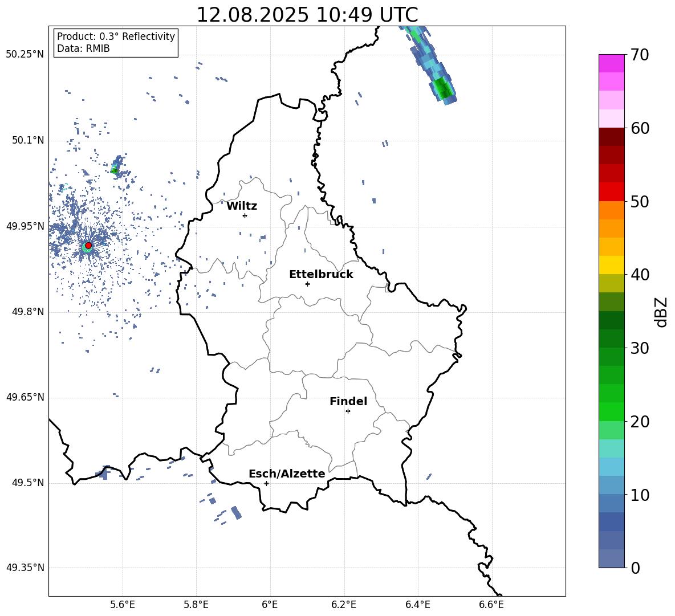
Task: Click the bright red 50 dBZ swatch
Action: point(611,192)
